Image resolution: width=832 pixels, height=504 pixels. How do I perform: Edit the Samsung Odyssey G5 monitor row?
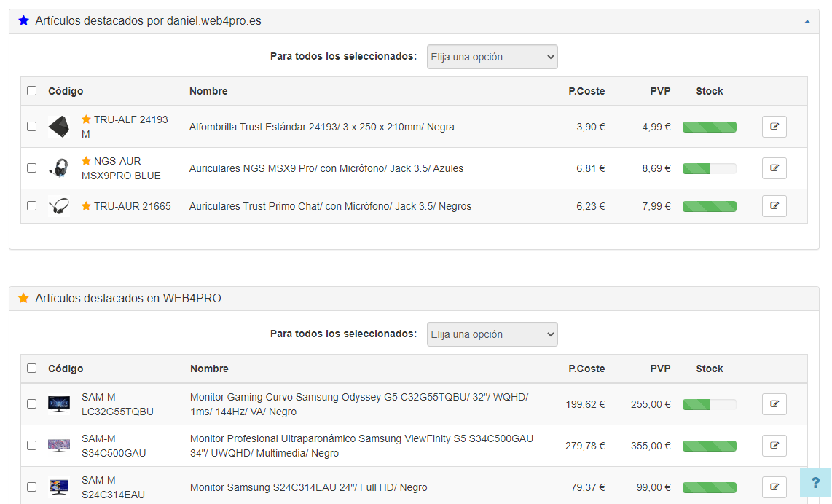coord(774,404)
